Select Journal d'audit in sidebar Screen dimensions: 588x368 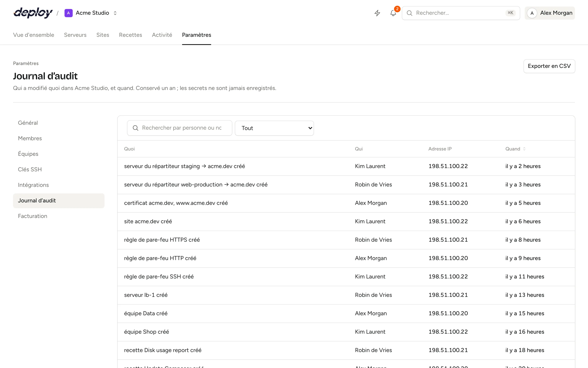click(x=59, y=201)
